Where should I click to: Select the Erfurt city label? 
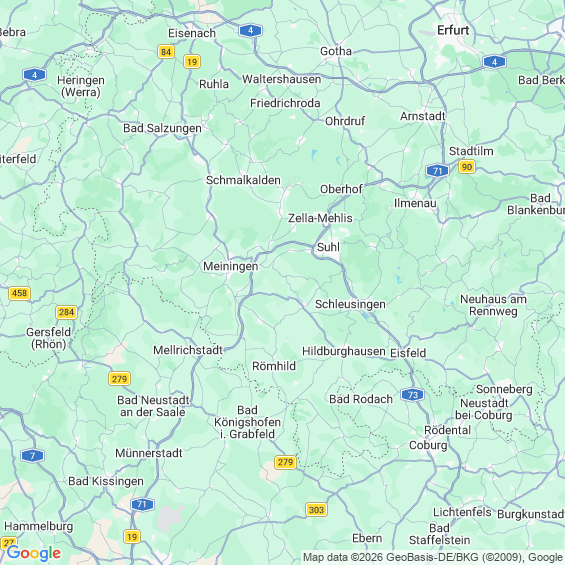coord(453,30)
